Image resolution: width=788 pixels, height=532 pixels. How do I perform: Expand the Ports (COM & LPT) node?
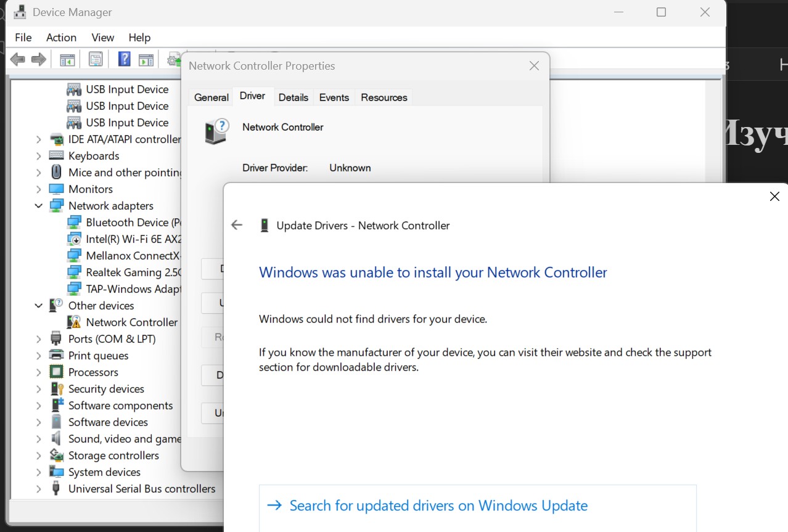(39, 339)
